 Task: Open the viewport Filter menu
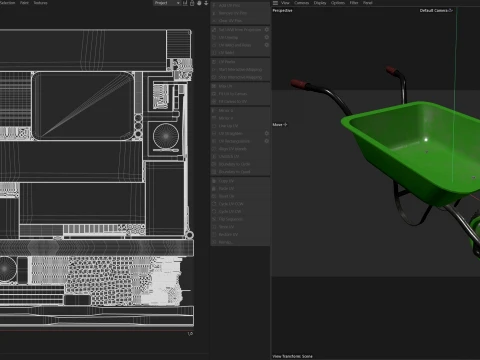click(354, 3)
